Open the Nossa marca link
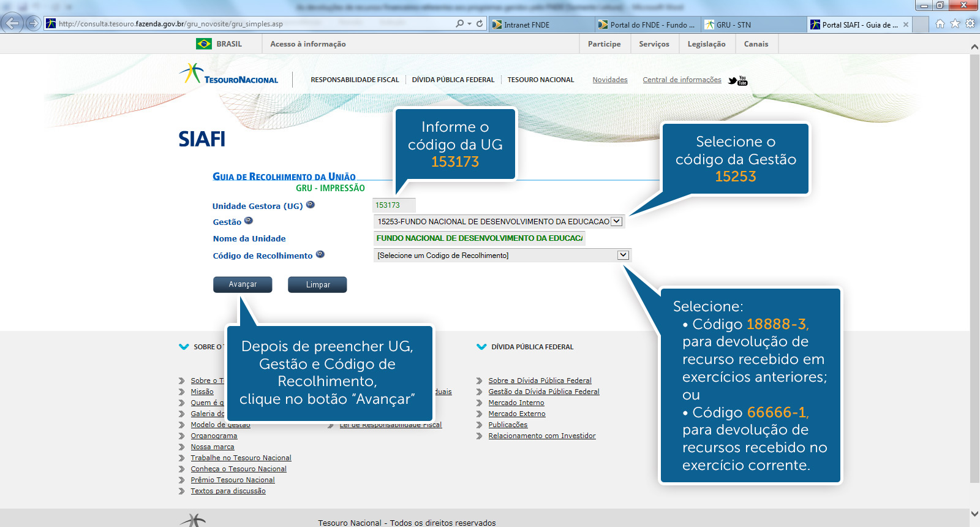980x527 pixels. click(x=213, y=447)
